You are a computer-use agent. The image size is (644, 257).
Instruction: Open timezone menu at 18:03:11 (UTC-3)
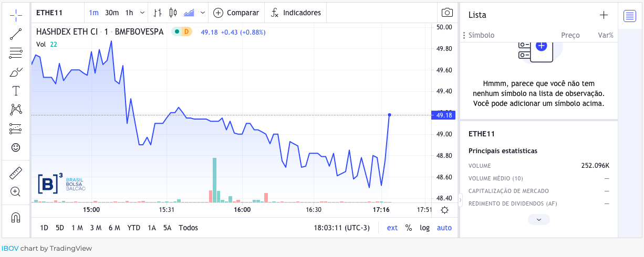tap(342, 228)
